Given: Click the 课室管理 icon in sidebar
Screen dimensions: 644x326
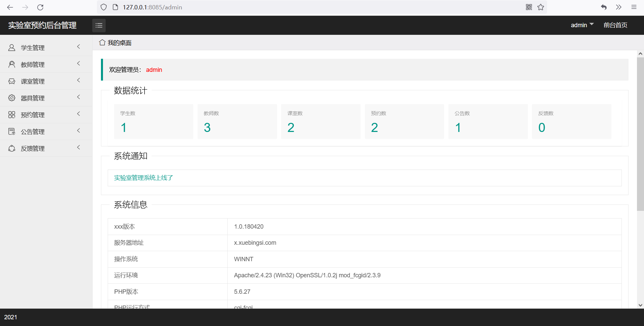Looking at the screenshot, I should 12,81.
